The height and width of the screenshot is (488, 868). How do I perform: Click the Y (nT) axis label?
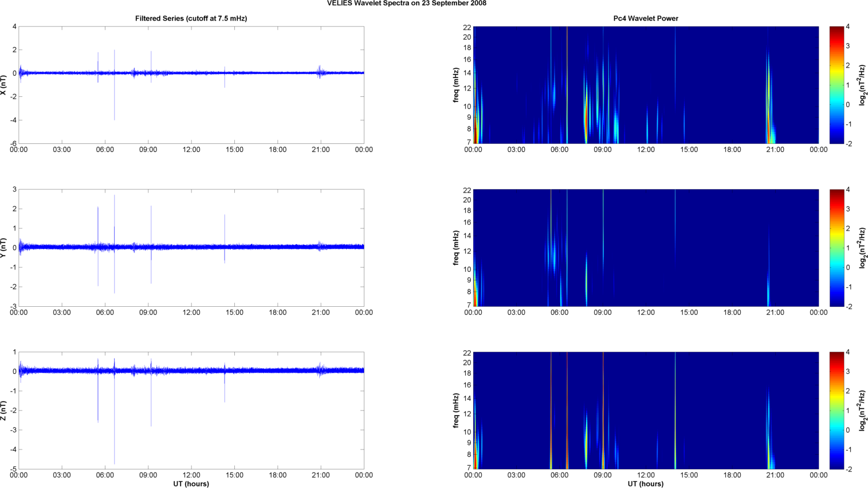4,248
